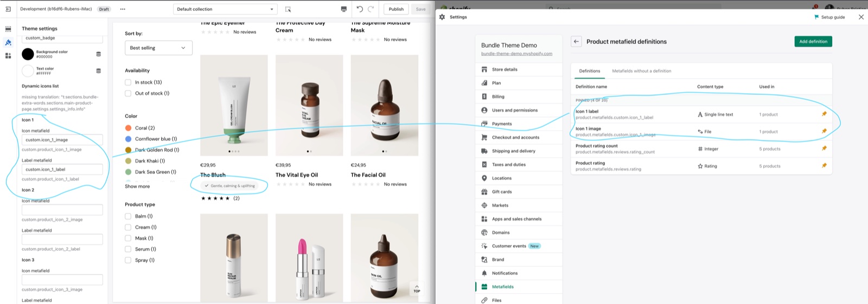868x304 pixels.
Task: Click the Notifications bell icon in Settings
Action: click(484, 273)
